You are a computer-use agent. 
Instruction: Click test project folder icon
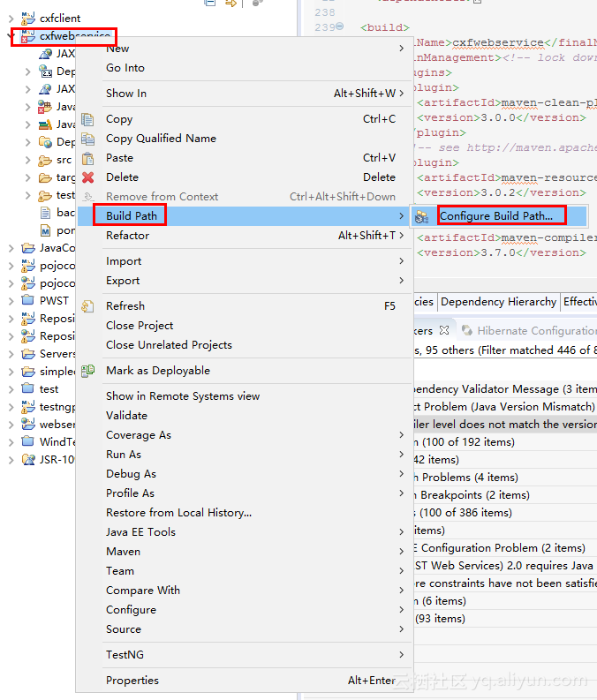coord(27,388)
